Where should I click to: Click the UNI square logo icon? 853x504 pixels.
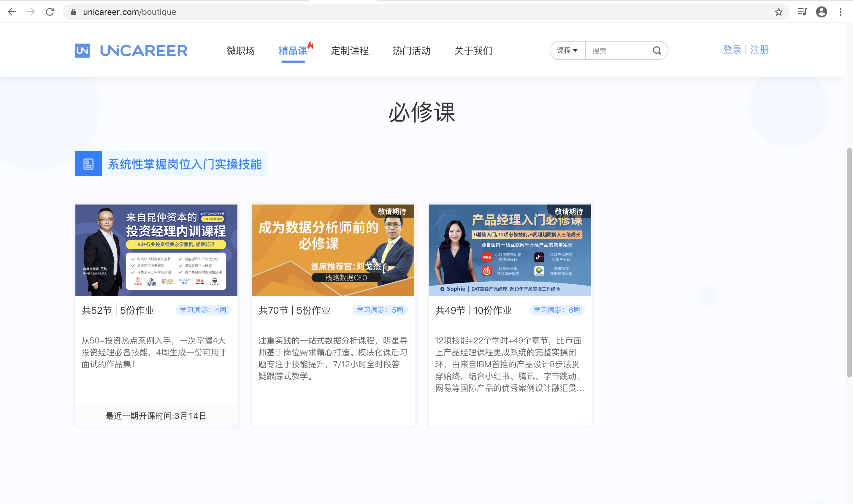click(x=82, y=50)
